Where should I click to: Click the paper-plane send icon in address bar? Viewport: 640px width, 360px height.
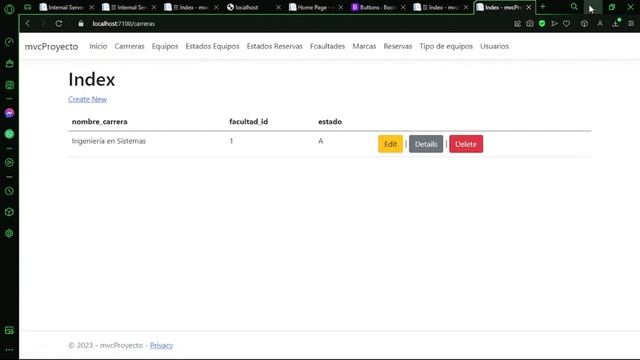coord(554,24)
